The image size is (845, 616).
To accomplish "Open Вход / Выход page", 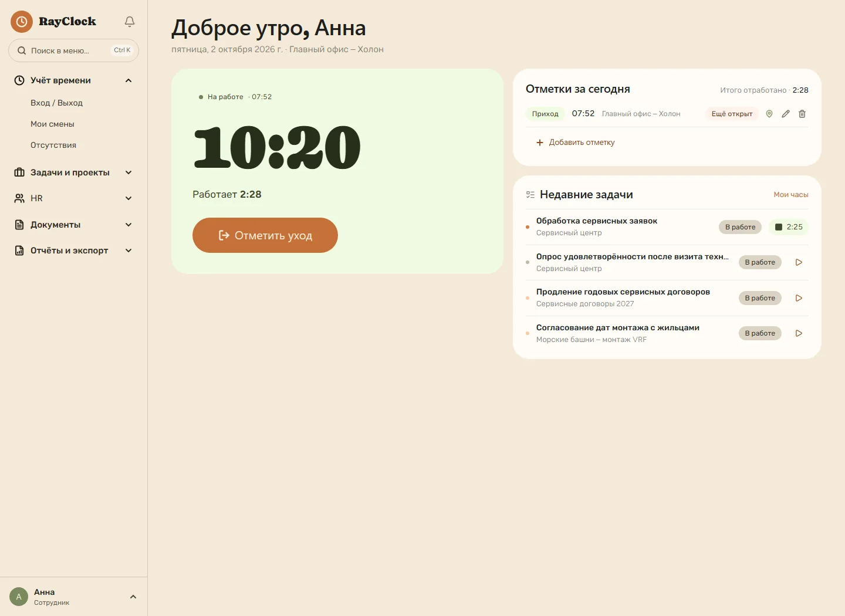I will pyautogui.click(x=56, y=103).
